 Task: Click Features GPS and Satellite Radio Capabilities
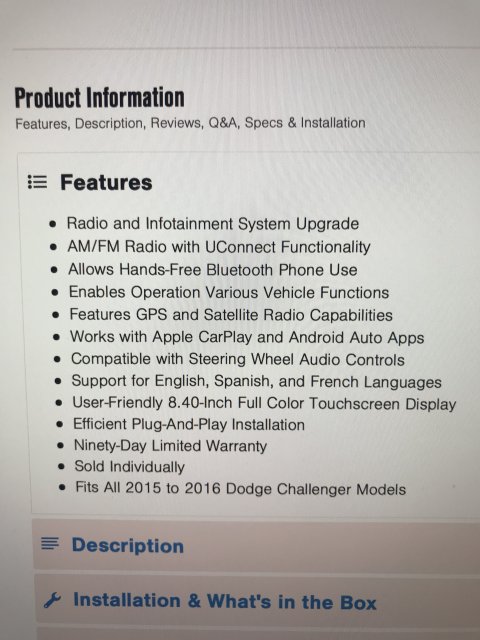tap(231, 315)
